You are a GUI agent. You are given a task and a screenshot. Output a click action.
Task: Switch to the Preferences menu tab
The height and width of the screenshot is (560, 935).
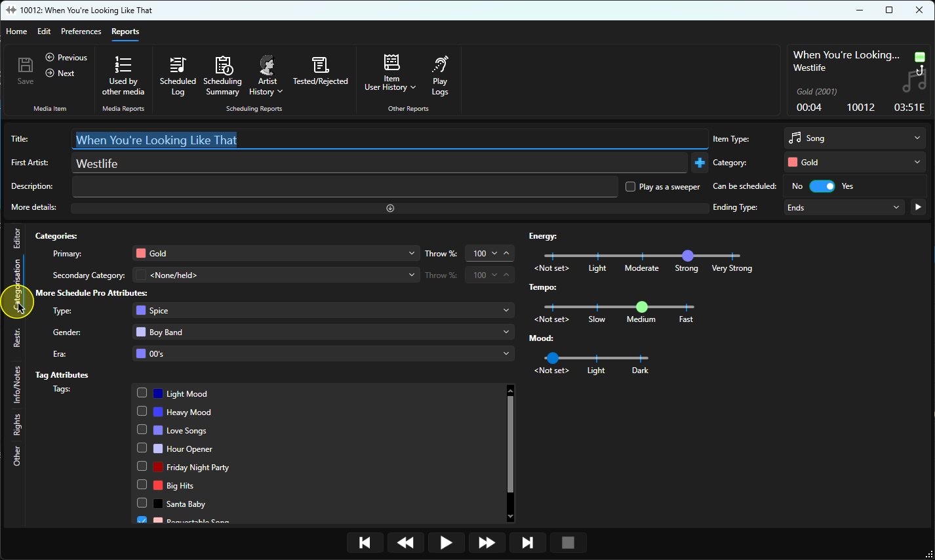pos(81,31)
